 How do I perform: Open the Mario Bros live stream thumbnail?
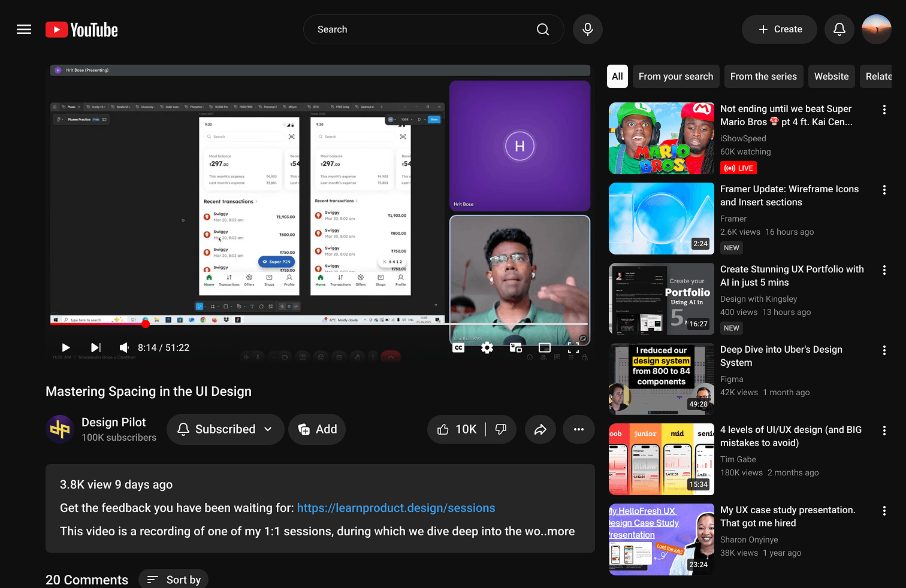tap(662, 138)
